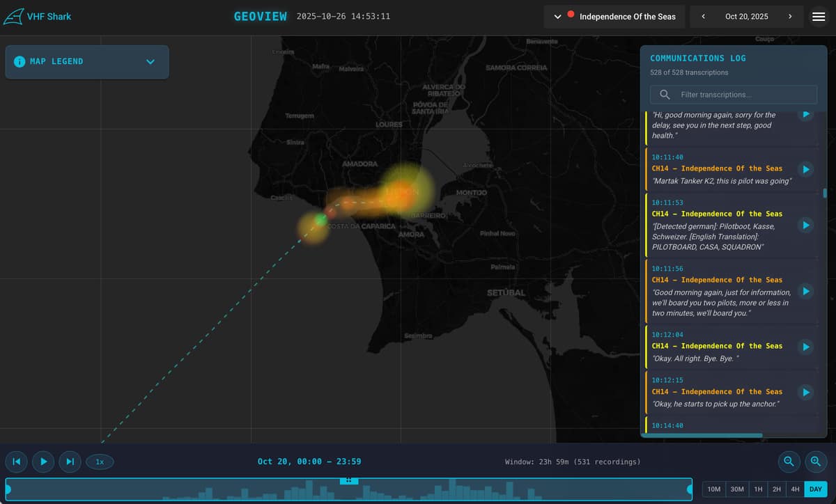Start timeline playback
The height and width of the screenshot is (504, 836).
(x=43, y=461)
